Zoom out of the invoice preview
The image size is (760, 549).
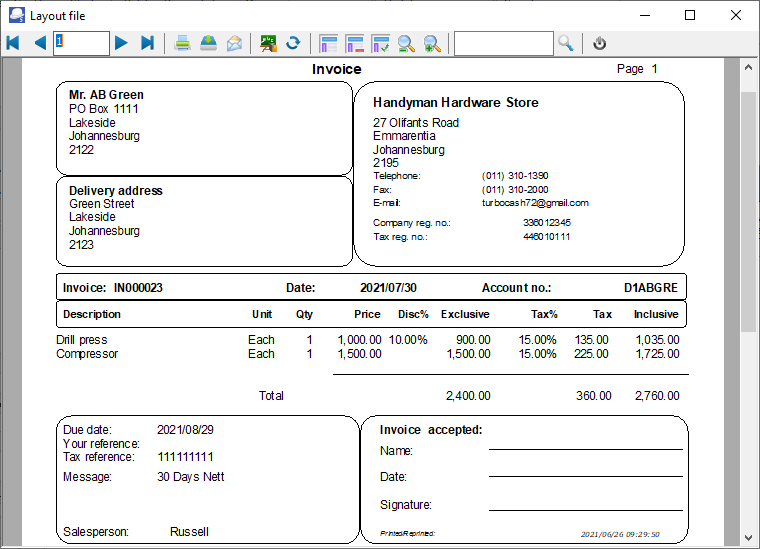click(406, 43)
